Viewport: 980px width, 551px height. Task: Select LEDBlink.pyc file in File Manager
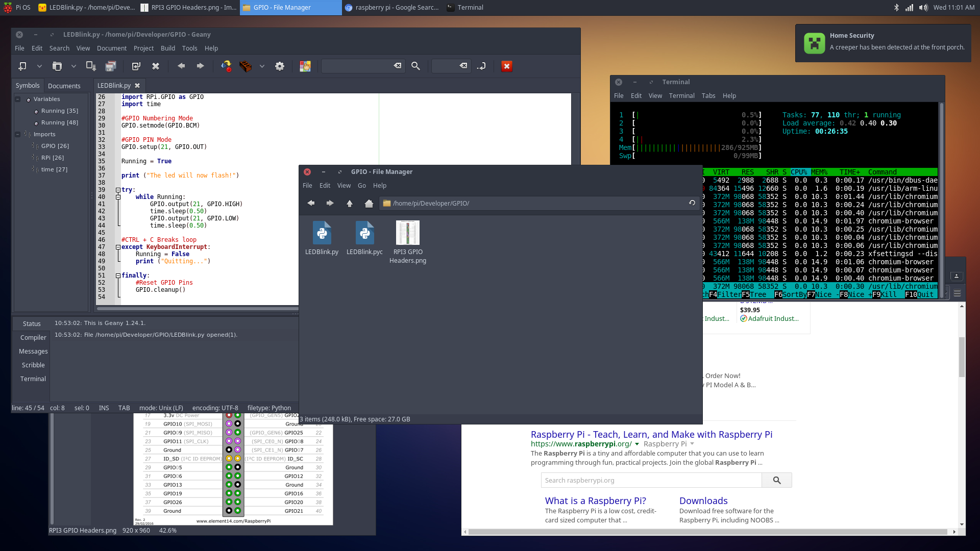coord(364,233)
